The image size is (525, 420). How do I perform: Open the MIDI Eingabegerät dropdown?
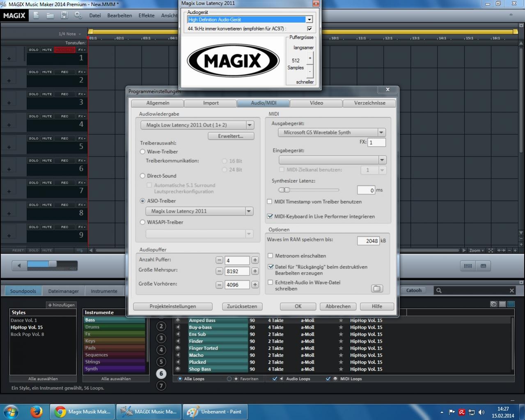pos(382,160)
